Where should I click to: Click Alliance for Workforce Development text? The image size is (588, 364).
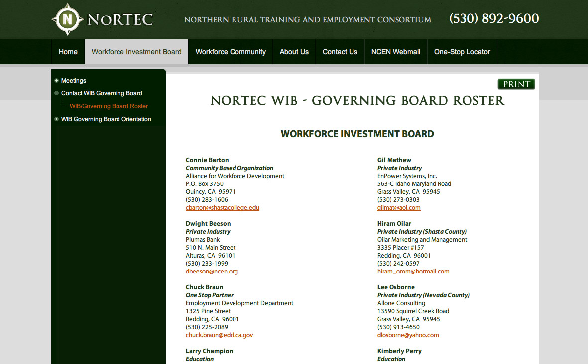[x=235, y=176]
